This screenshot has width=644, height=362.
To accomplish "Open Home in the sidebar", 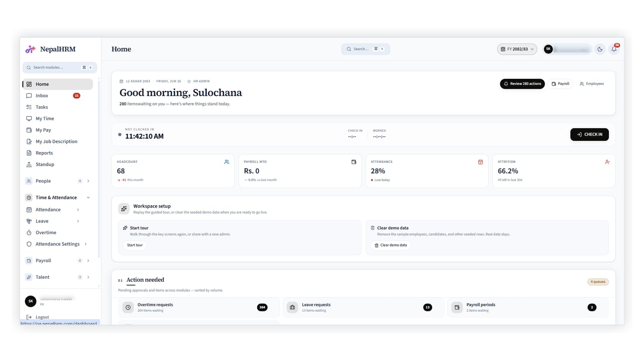I will pyautogui.click(x=58, y=84).
